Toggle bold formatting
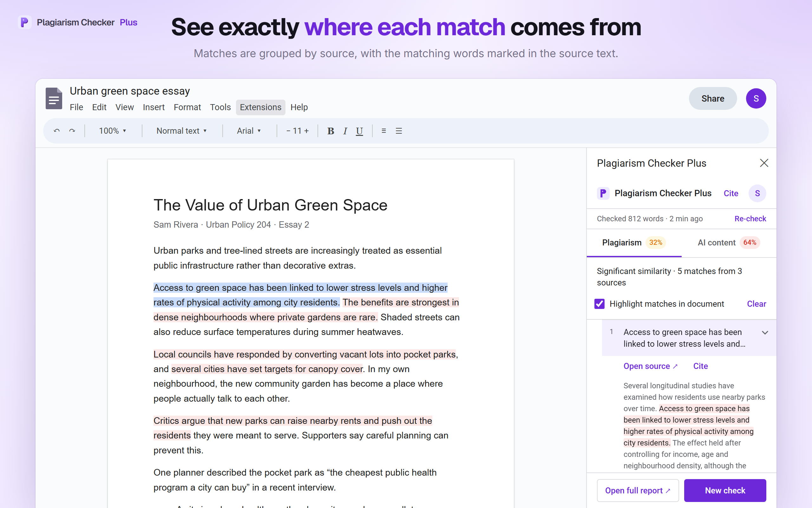Viewport: 812px width, 508px height. [x=331, y=131]
